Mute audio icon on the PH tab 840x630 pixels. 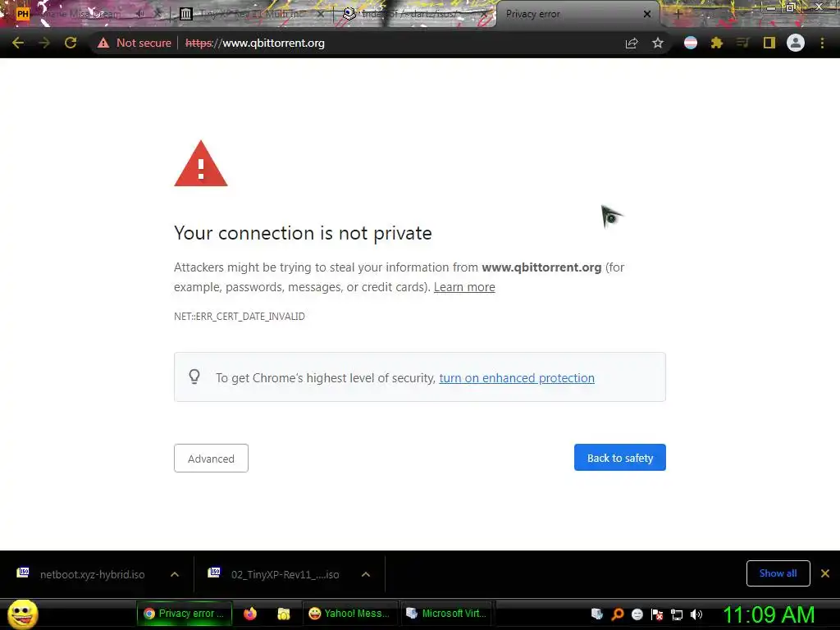click(140, 14)
